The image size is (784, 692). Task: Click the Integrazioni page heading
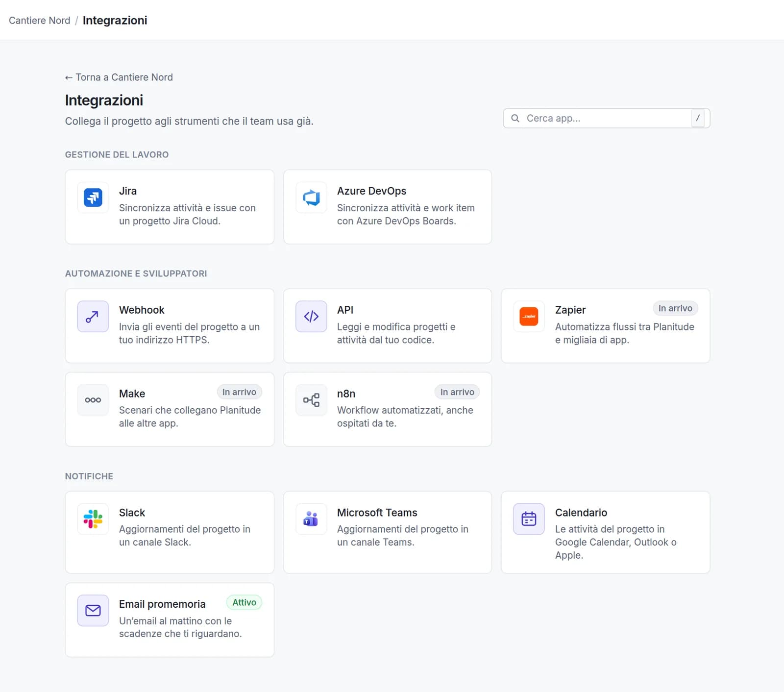point(104,100)
